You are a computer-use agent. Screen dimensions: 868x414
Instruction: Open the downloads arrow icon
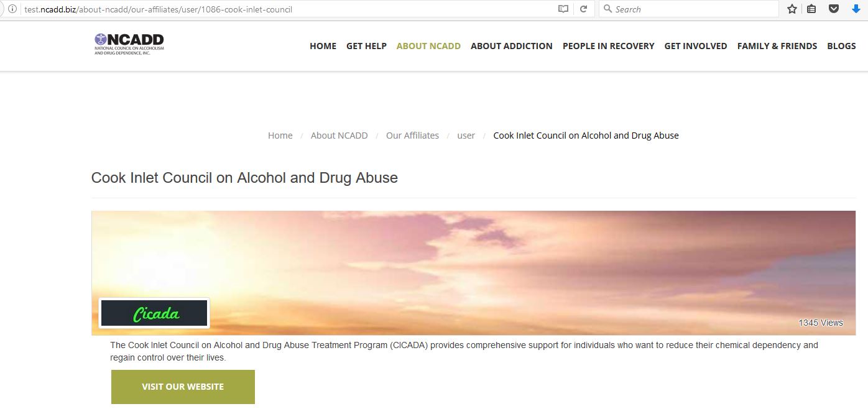(x=856, y=9)
